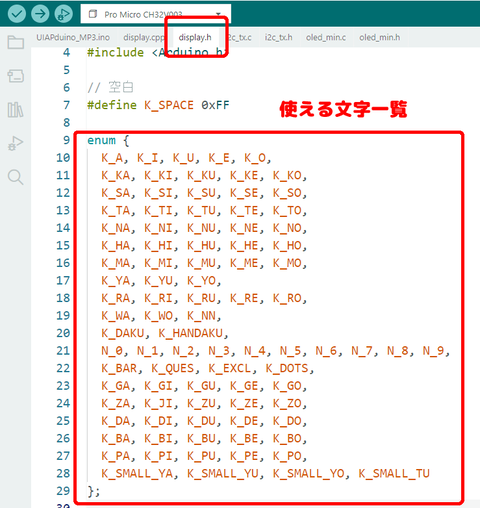The width and height of the screenshot is (480, 508).
Task: Start the debugger with the Debug button
Action: click(x=63, y=14)
